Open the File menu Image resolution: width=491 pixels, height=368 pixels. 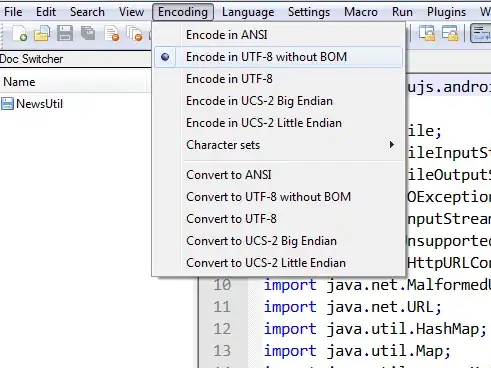(13, 12)
